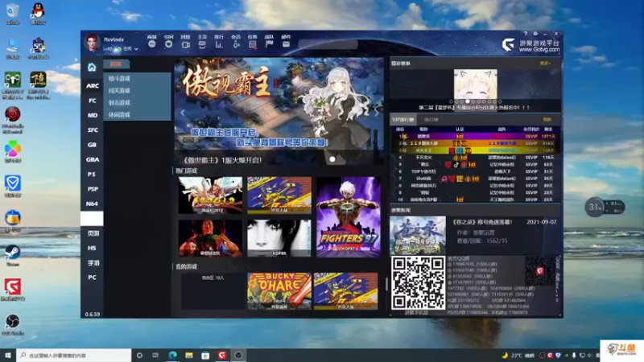The image size is (644, 362).
Task: Select the PS platform tab
Action: (92, 175)
